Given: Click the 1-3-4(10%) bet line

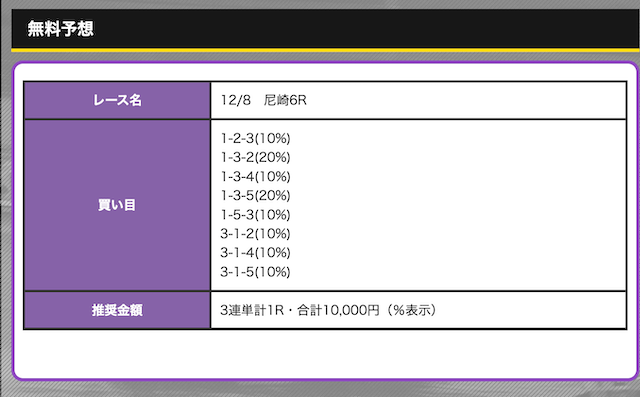Looking at the screenshot, I should tap(256, 177).
